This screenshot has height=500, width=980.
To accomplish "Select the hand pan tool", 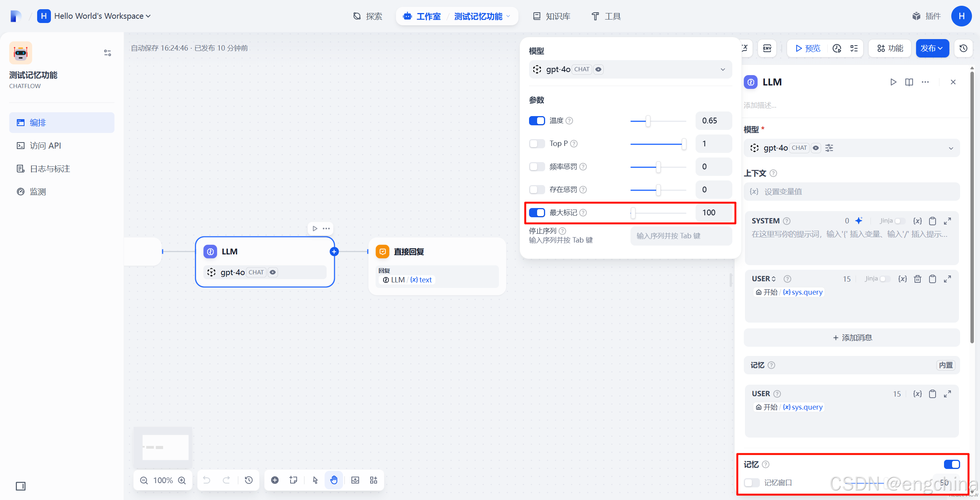I will pyautogui.click(x=334, y=480).
